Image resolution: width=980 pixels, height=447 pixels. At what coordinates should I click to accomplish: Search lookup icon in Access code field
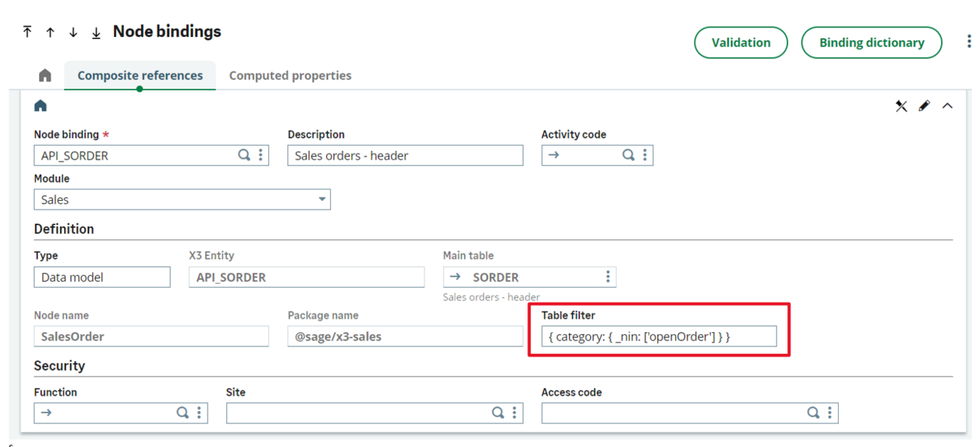pyautogui.click(x=813, y=413)
